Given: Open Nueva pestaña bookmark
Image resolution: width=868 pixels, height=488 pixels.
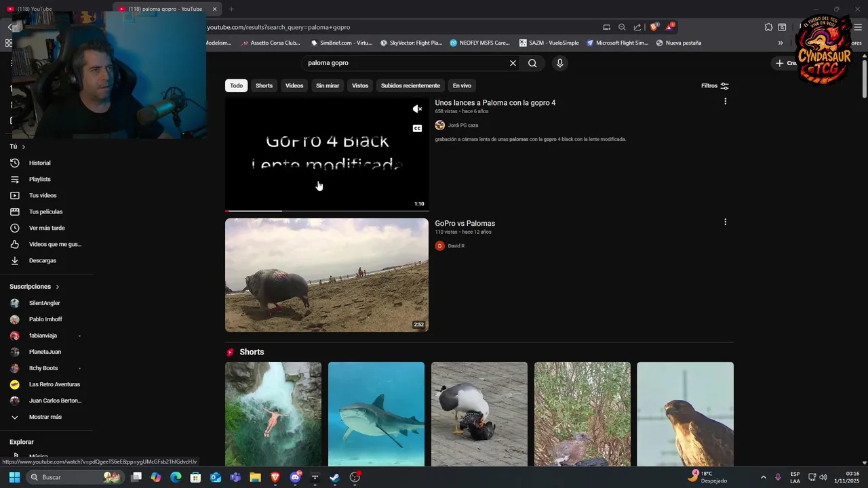Looking at the screenshot, I should pos(679,43).
